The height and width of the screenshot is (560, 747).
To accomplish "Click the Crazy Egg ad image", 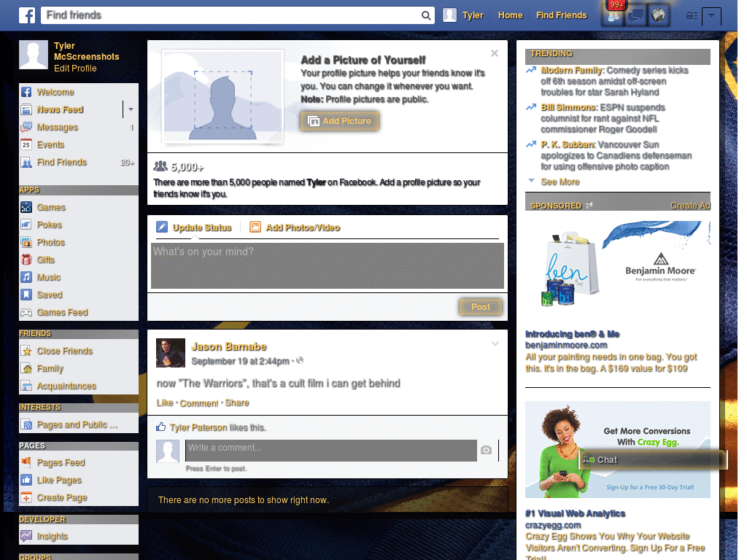I will [x=618, y=449].
